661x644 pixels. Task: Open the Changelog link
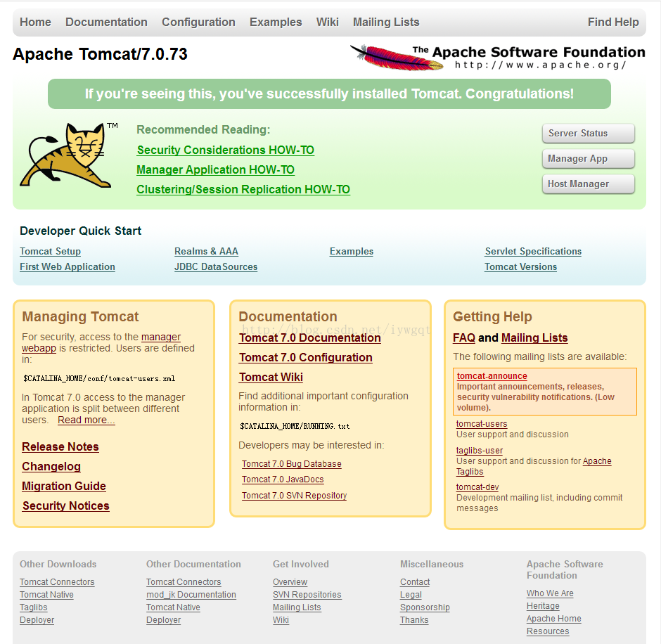[x=51, y=467]
